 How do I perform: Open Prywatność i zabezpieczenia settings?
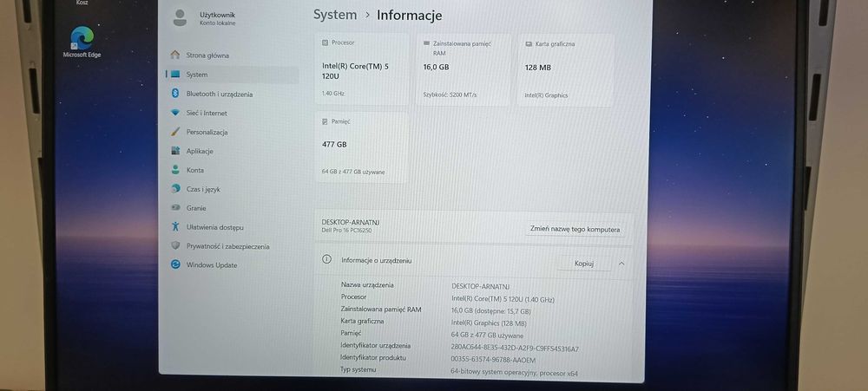[x=227, y=246]
